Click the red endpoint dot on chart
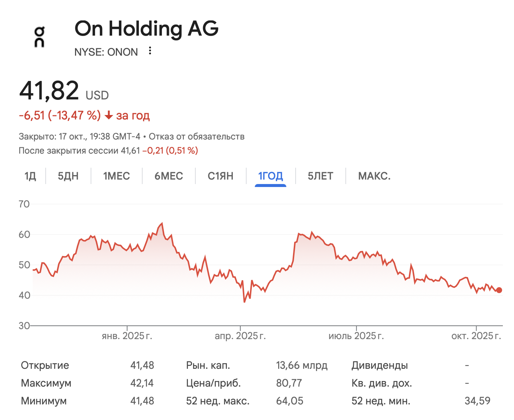 pos(499,290)
